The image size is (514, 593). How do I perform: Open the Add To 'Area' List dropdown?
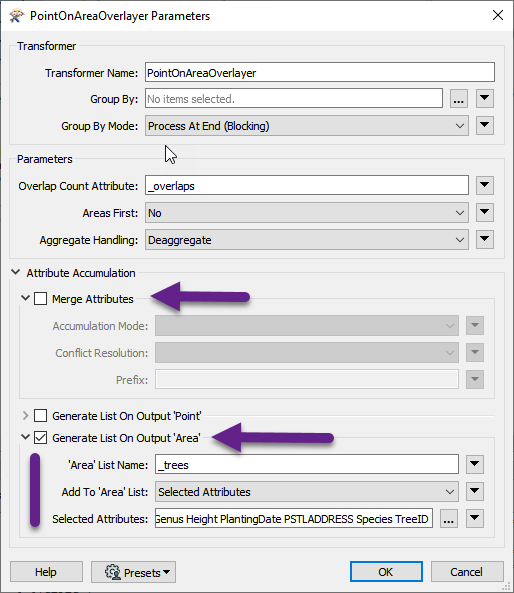click(x=307, y=492)
